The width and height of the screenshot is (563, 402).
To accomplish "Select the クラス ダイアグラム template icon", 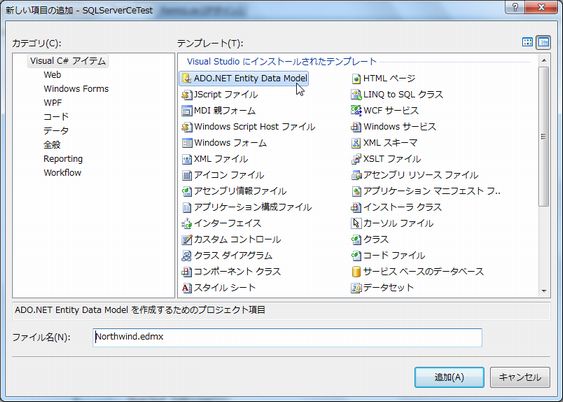I will [x=186, y=256].
